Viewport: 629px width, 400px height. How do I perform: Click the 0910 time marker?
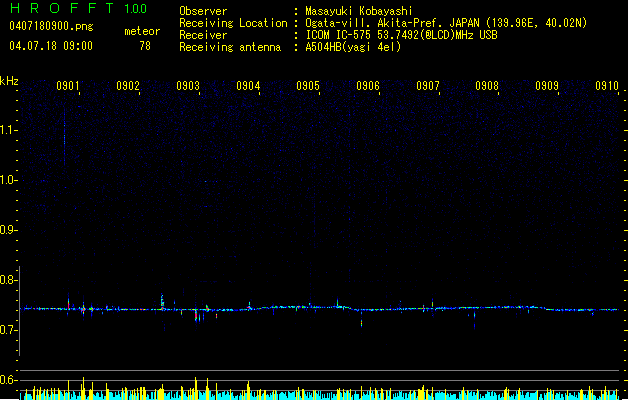[x=607, y=86]
